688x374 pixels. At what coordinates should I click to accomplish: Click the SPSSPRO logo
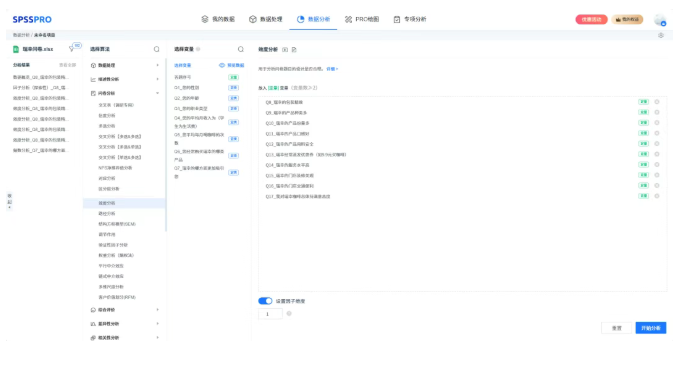(x=32, y=19)
